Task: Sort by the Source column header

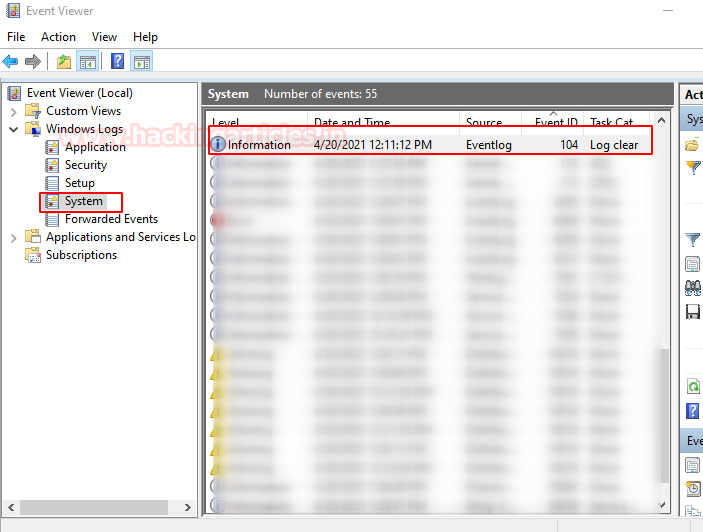Action: click(484, 122)
